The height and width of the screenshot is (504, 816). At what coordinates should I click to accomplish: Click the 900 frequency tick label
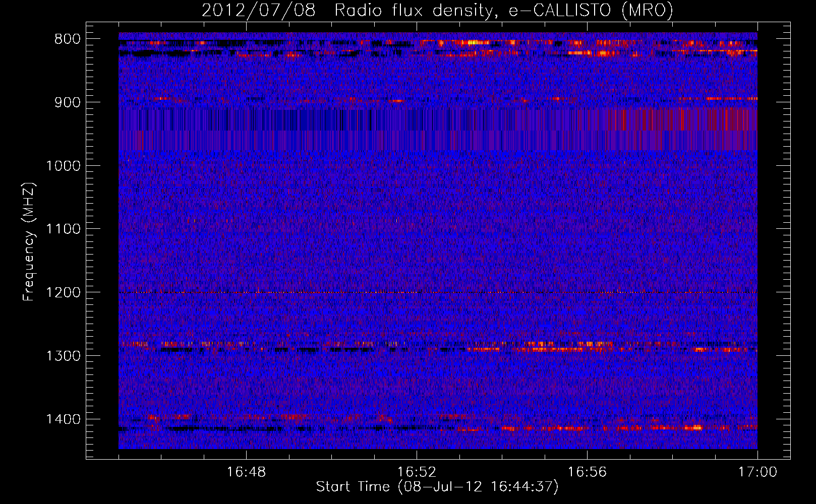tap(68, 102)
